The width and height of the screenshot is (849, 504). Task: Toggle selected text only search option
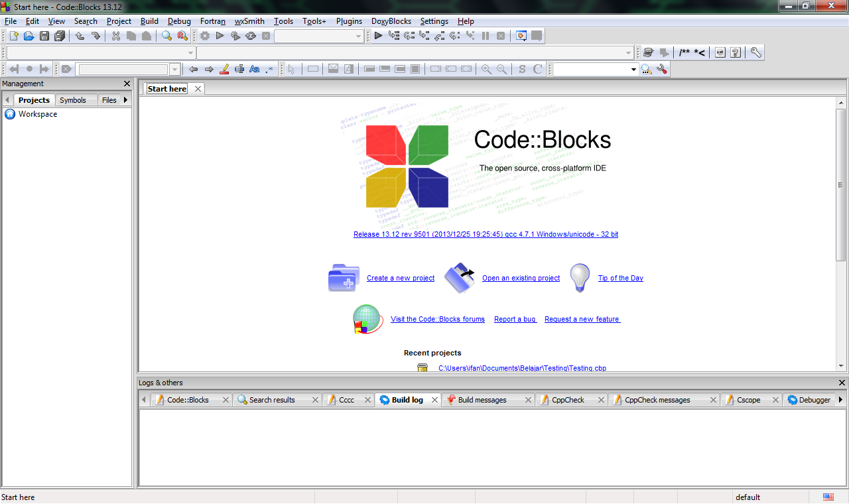pyautogui.click(x=239, y=69)
